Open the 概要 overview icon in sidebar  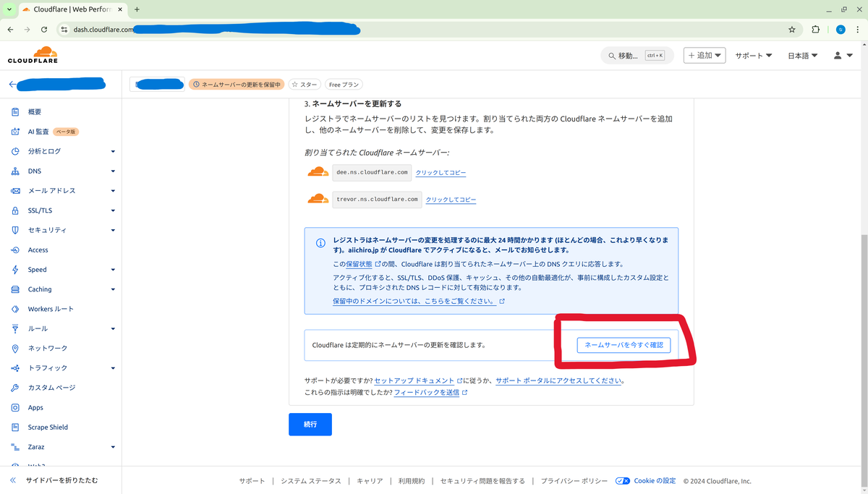tap(15, 112)
